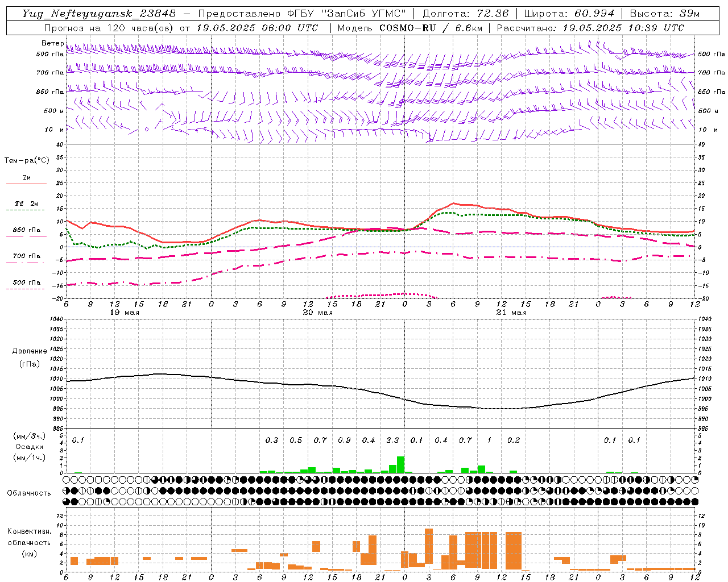The image size is (728, 582).
Task: Click the 0.2 precipitation value
Action: (x=514, y=440)
